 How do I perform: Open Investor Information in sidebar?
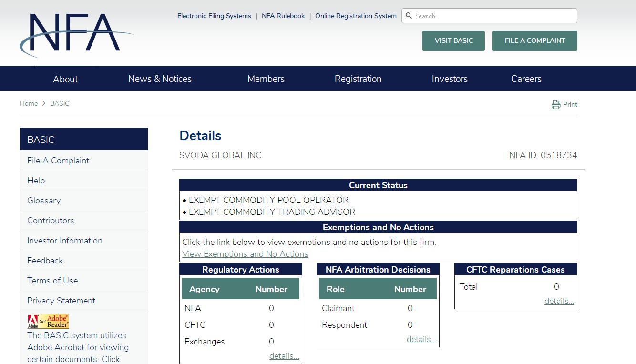pyautogui.click(x=65, y=241)
